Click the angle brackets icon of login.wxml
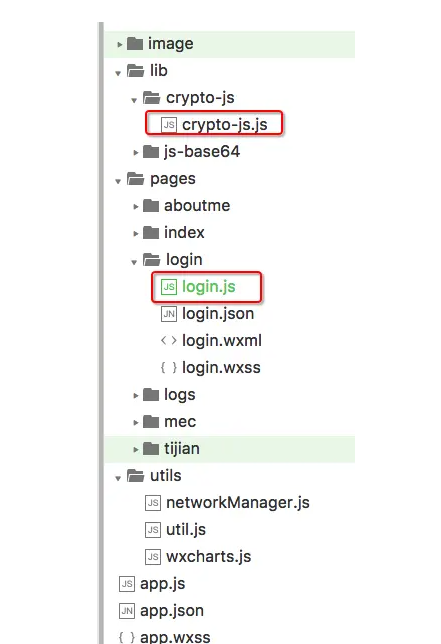 point(169,340)
